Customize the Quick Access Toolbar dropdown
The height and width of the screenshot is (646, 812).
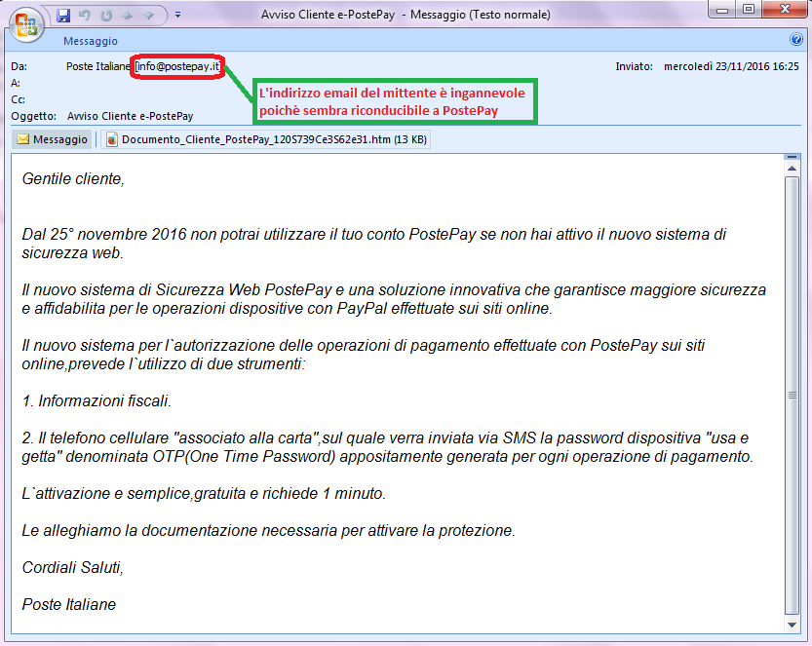coord(177,15)
